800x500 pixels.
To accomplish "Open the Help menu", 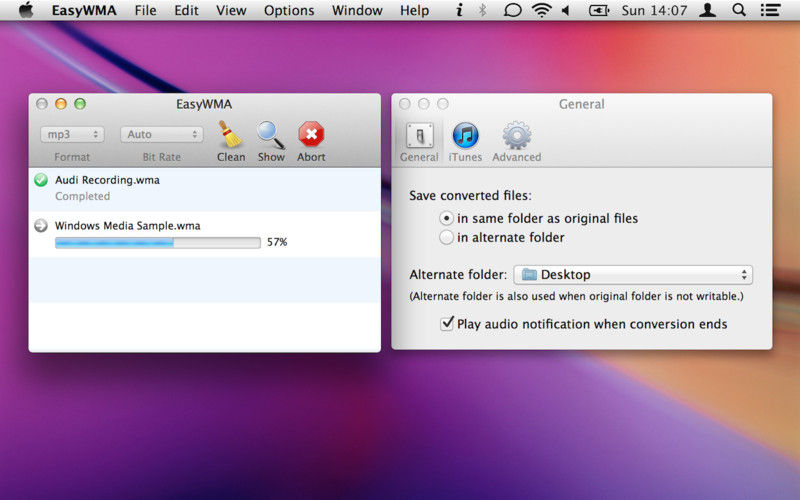I will coord(414,10).
